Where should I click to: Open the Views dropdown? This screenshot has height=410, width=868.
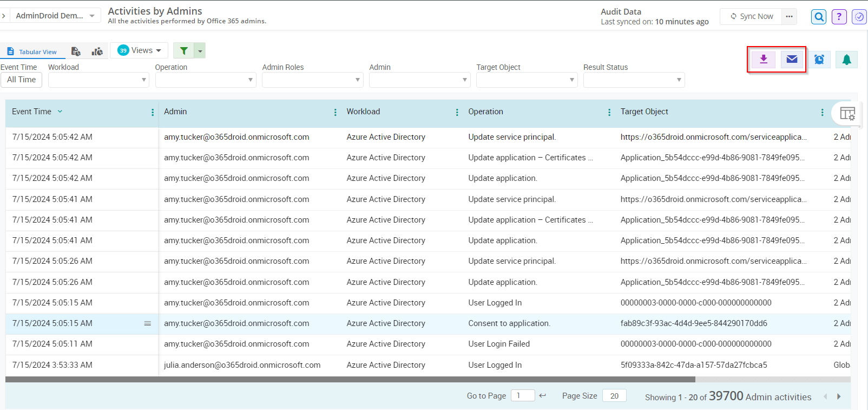tap(139, 50)
